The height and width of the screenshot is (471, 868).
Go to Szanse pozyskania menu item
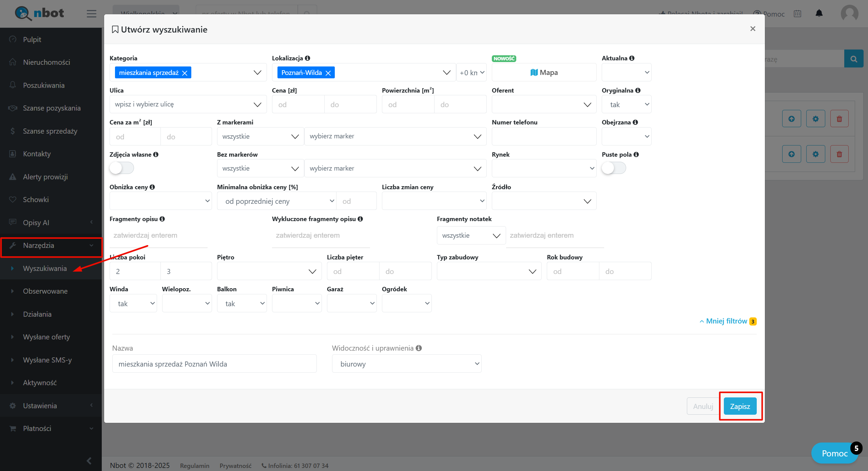52,108
